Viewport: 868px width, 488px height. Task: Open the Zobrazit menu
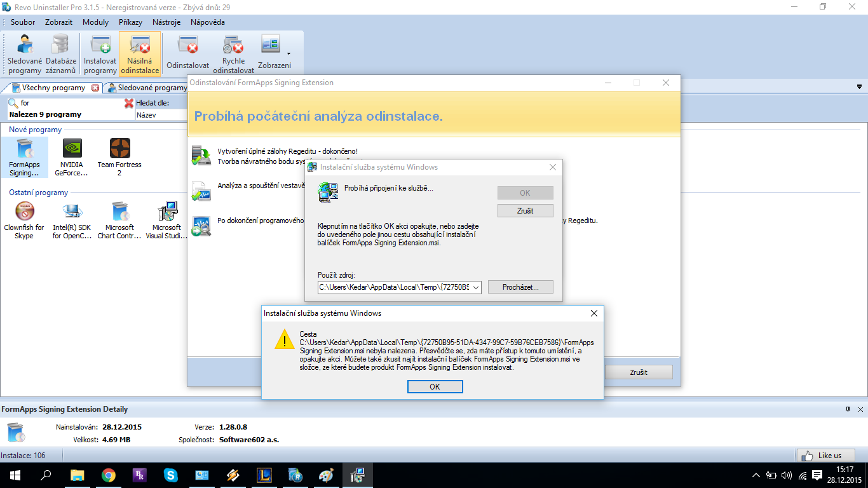coord(58,22)
